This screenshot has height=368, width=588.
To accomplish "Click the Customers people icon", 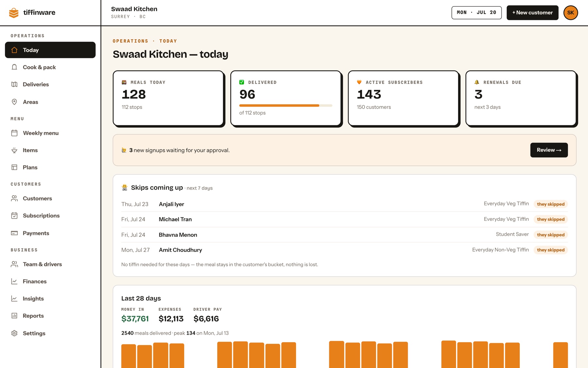I will [14, 199].
